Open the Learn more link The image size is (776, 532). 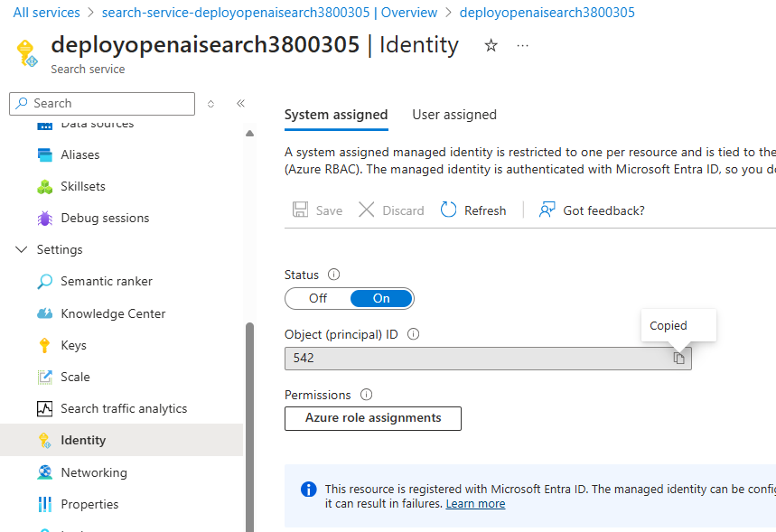475,504
